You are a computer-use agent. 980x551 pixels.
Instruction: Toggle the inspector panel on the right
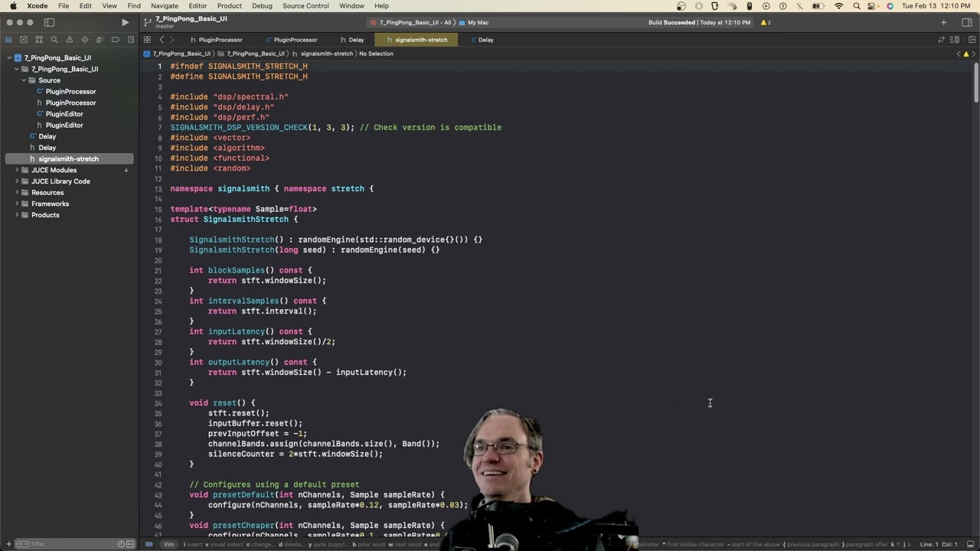[966, 23]
